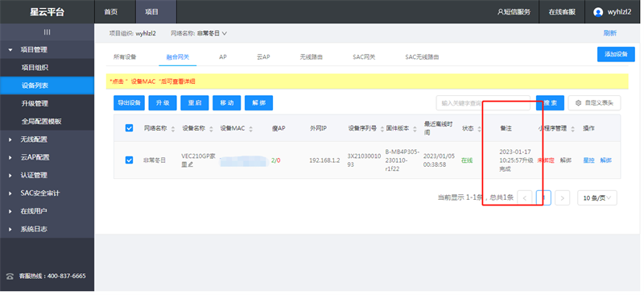Select 全局配置模板 in the sidebar
Viewport: 644px width, 295px height.
(x=47, y=122)
